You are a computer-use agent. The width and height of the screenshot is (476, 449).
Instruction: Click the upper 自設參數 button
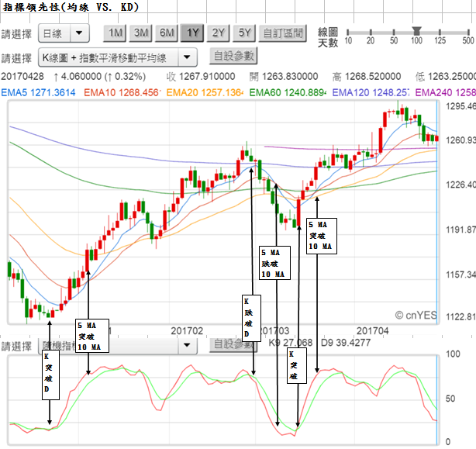(233, 56)
